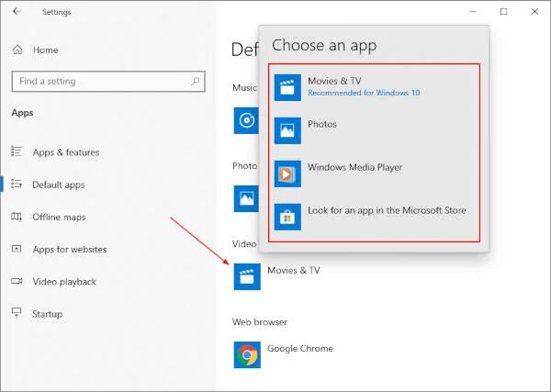
Task: Click Recommended for Windows 10 text
Action: pyautogui.click(x=364, y=93)
